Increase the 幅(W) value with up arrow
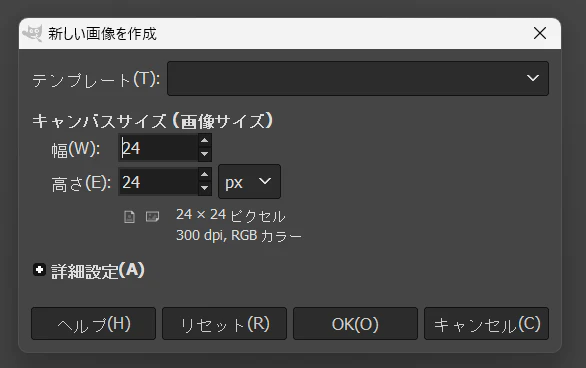586x368 pixels. [204, 140]
